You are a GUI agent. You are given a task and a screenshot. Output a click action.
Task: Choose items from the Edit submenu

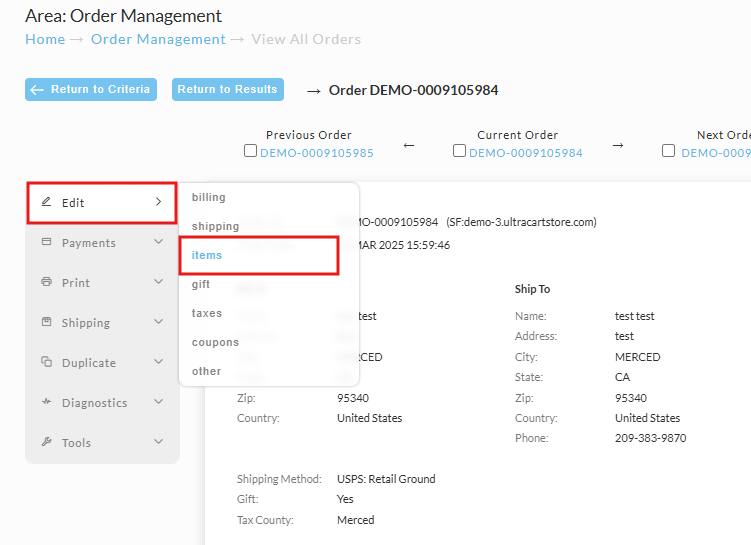tap(207, 255)
